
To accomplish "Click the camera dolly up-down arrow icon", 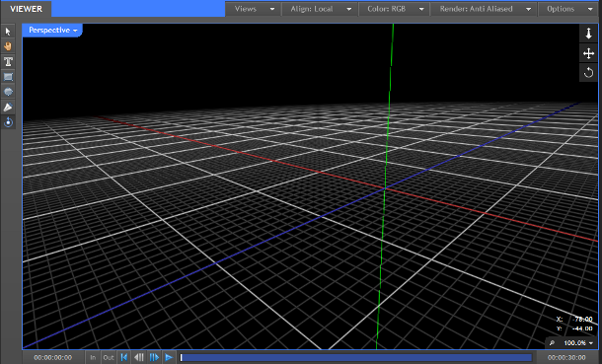I will pos(588,34).
